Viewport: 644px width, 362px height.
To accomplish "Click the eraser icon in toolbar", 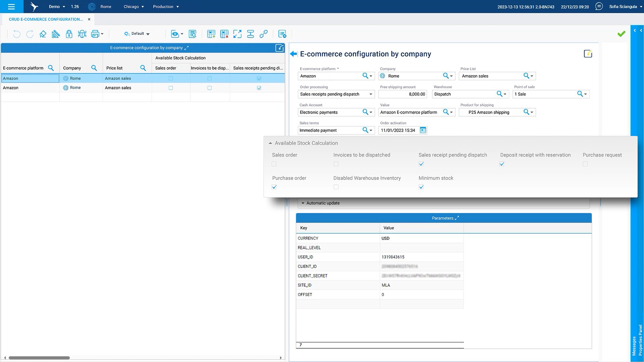I will (x=43, y=34).
